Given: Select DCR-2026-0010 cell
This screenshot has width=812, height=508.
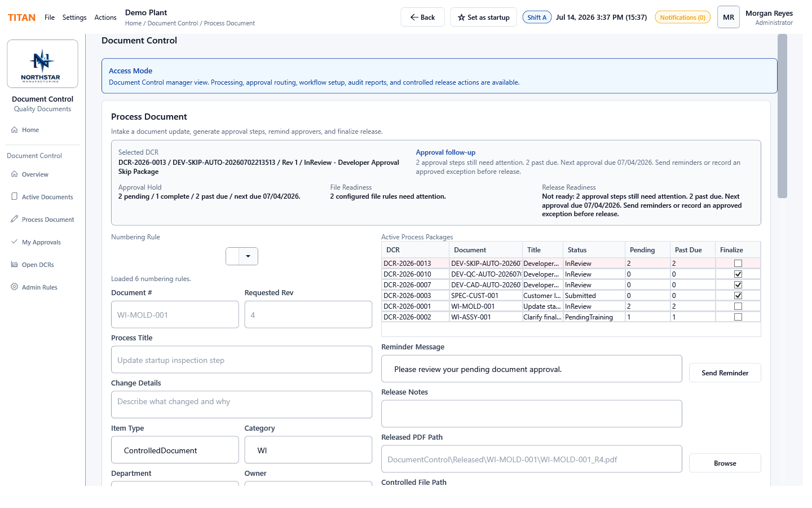Looking at the screenshot, I should (x=415, y=274).
